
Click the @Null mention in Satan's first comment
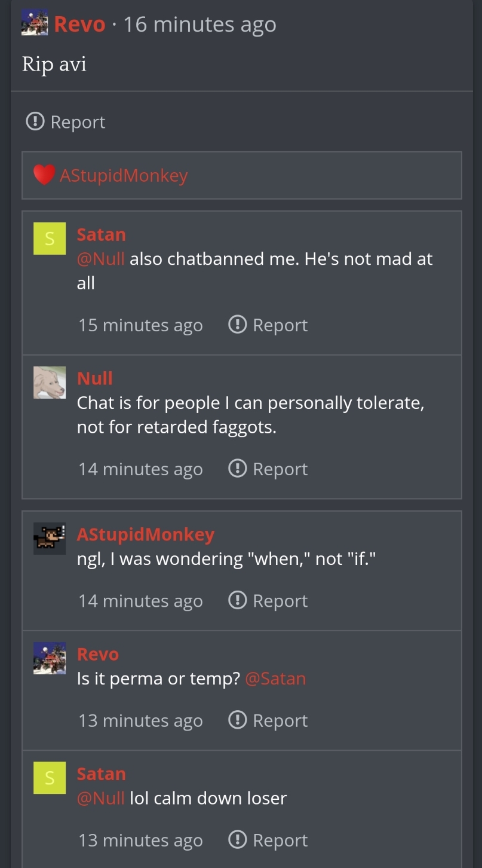click(101, 259)
